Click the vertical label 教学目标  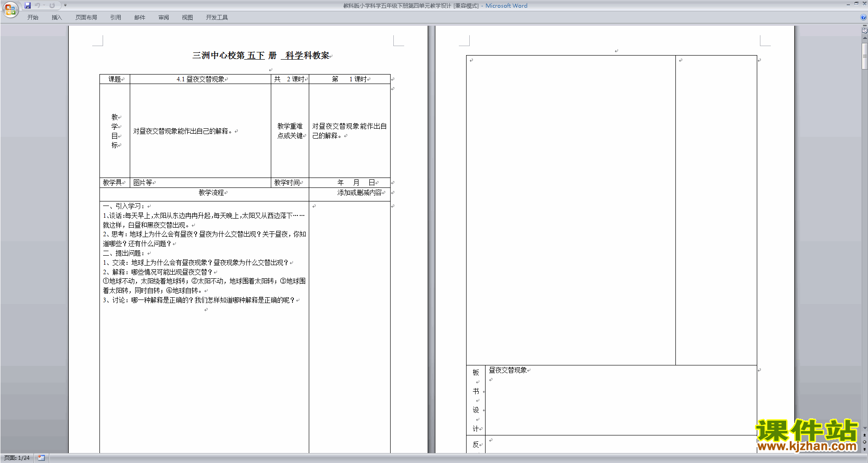pyautogui.click(x=115, y=131)
